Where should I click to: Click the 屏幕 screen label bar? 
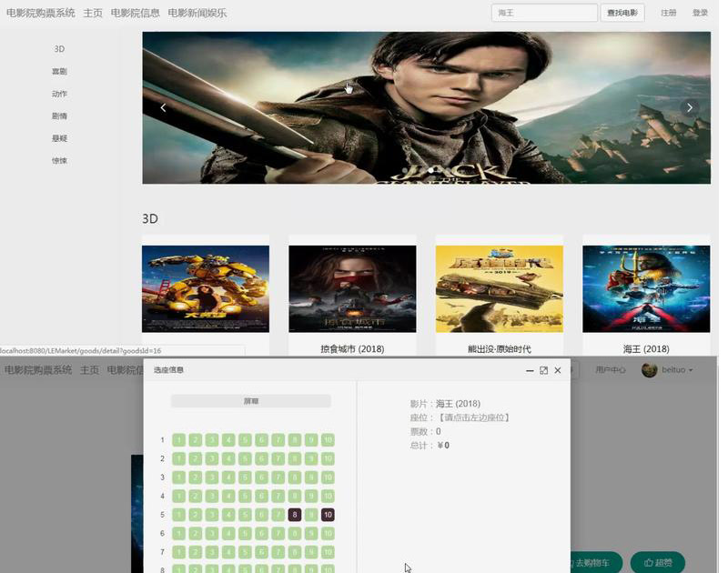[x=251, y=401]
